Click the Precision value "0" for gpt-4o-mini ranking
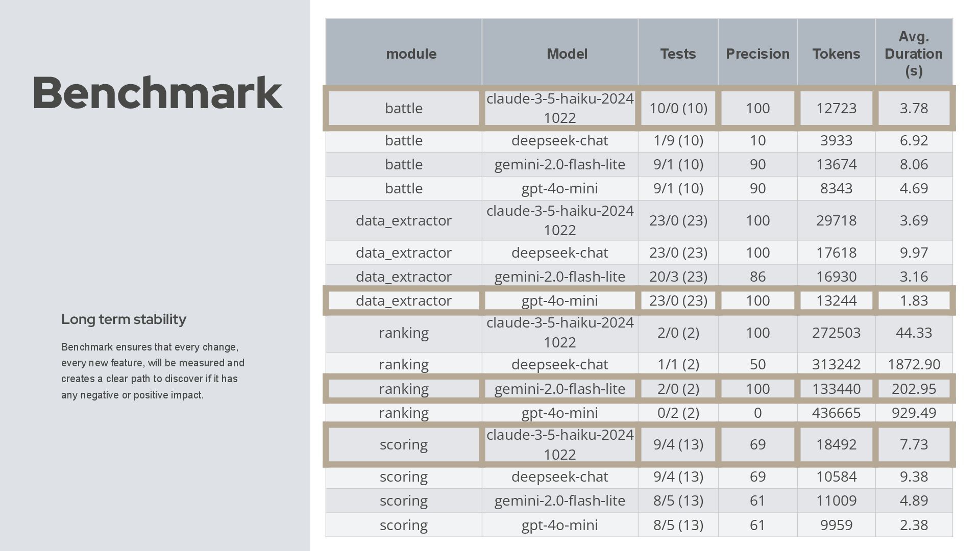The image size is (980, 551). click(757, 413)
